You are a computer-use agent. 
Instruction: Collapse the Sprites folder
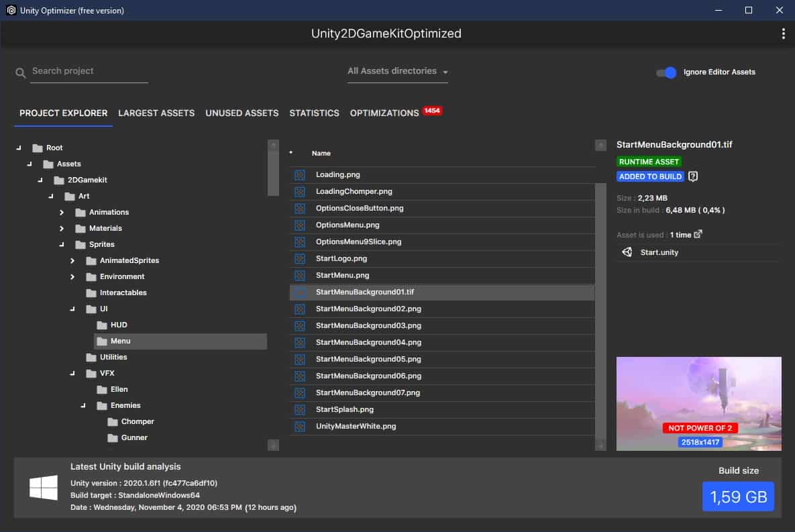pos(61,244)
